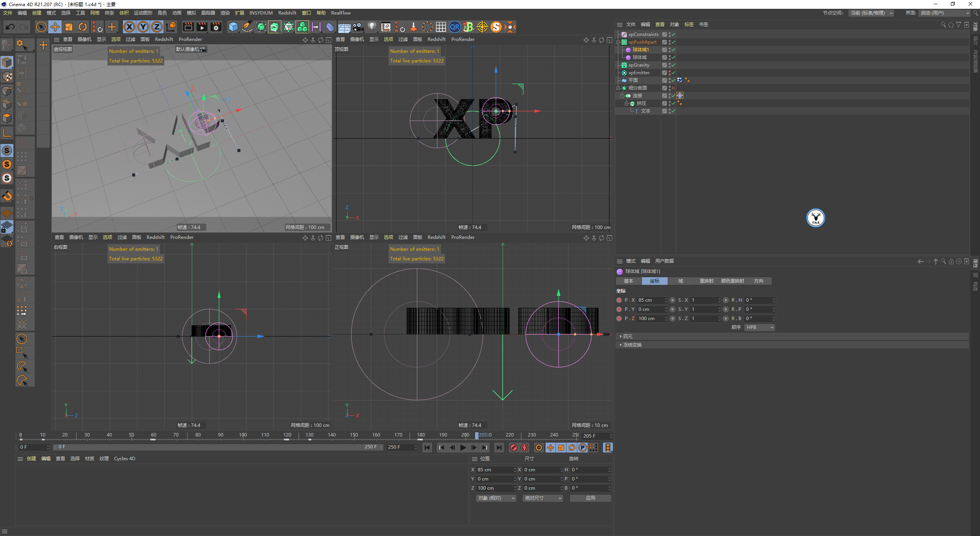Screen dimensions: 980x536
Task: Open the HPB rotation order dropdown
Action: 759,327
